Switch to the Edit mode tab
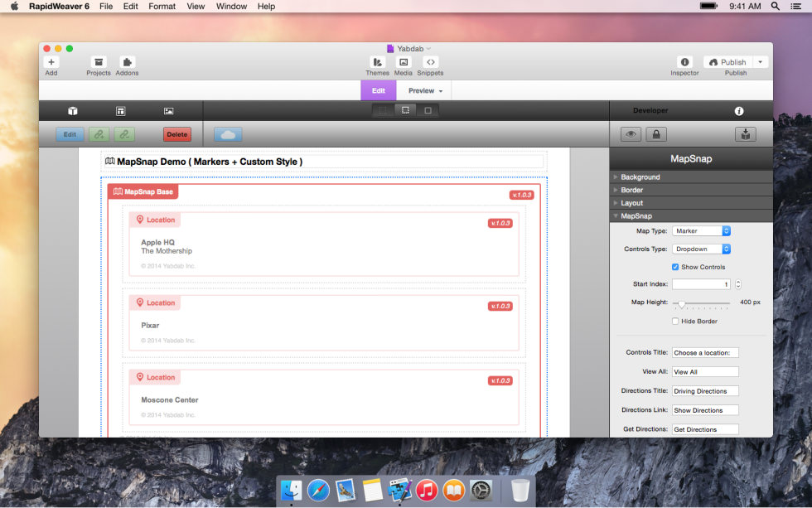Image resolution: width=812 pixels, height=508 pixels. (x=379, y=90)
